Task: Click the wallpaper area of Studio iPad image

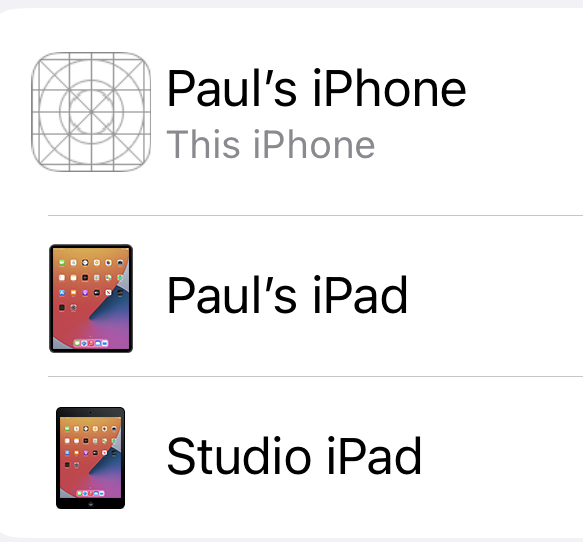Action: pos(91,458)
